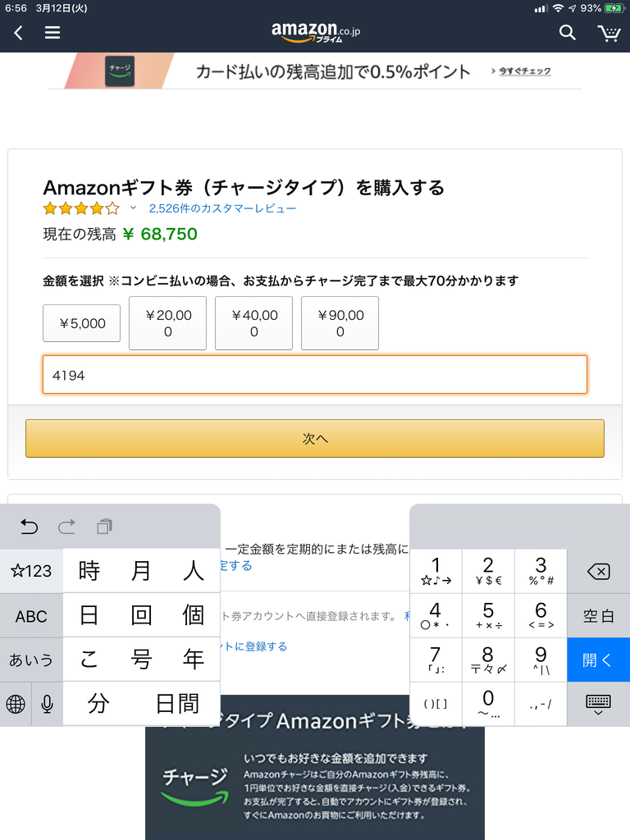Screen dimensions: 630x840
Task: Tap the brackets ( ) [ ] key
Action: (436, 705)
